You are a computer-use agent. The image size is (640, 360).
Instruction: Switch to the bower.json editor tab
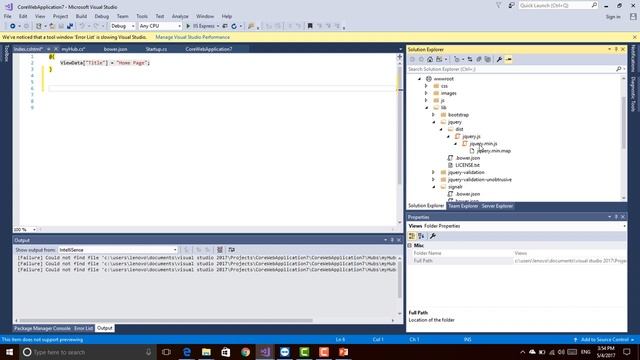coord(116,49)
